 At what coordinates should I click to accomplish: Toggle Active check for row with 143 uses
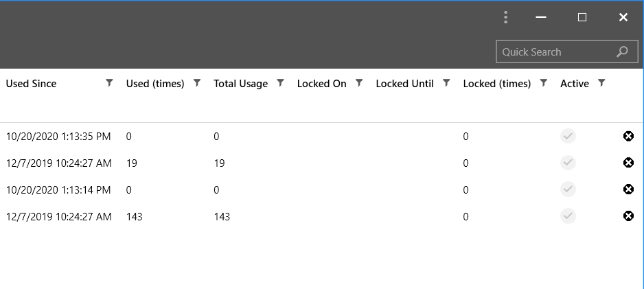pyautogui.click(x=568, y=216)
